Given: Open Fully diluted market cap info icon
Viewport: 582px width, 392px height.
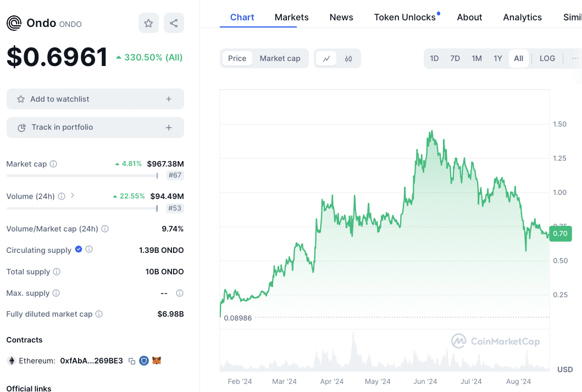Looking at the screenshot, I should (99, 314).
